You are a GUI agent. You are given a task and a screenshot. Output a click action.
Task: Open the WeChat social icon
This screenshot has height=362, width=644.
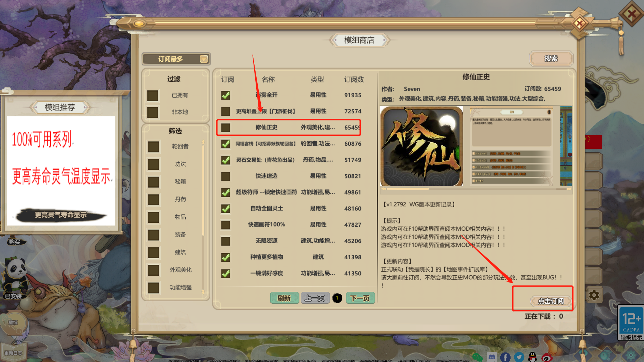477,357
